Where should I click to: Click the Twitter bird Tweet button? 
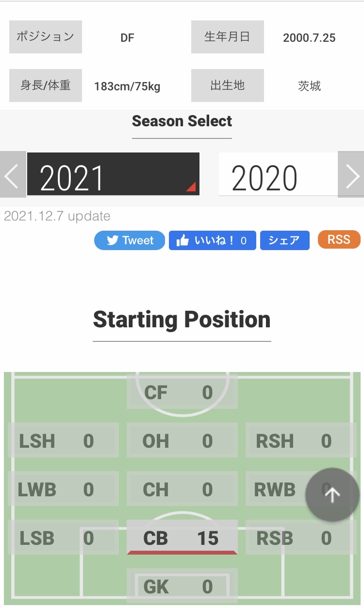pyautogui.click(x=130, y=240)
